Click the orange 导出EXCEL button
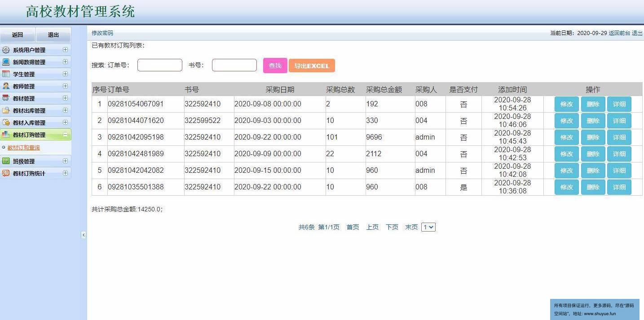Screen dimensions: 644x320 coord(312,66)
